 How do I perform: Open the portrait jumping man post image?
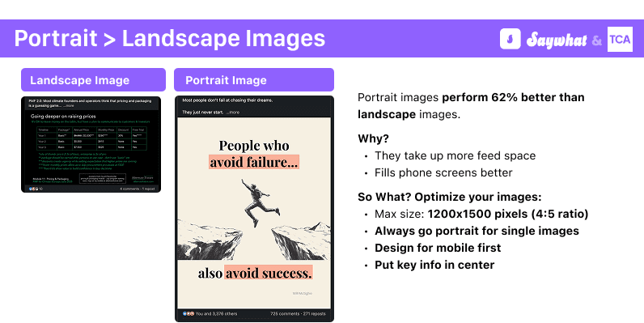(254, 213)
